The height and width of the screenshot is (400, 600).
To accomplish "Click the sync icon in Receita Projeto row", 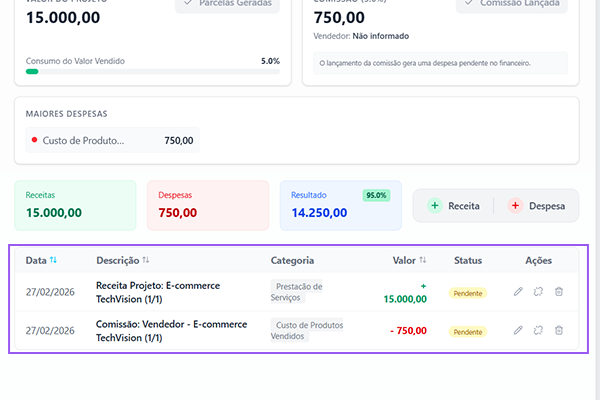I will point(538,292).
